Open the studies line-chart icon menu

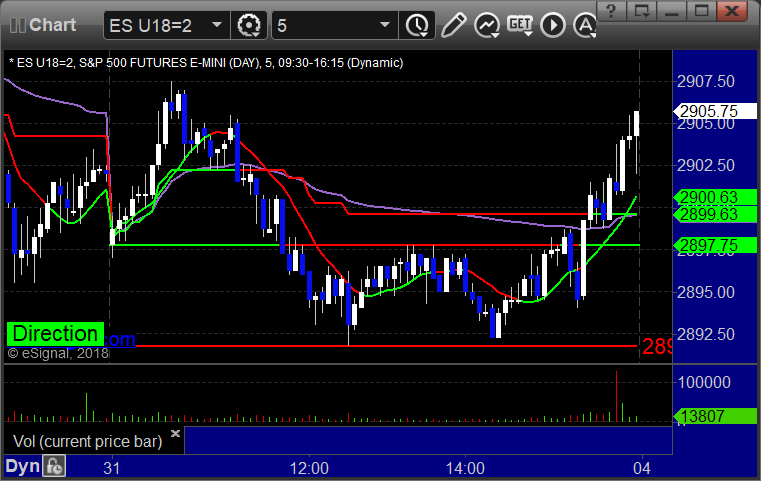[x=487, y=25]
